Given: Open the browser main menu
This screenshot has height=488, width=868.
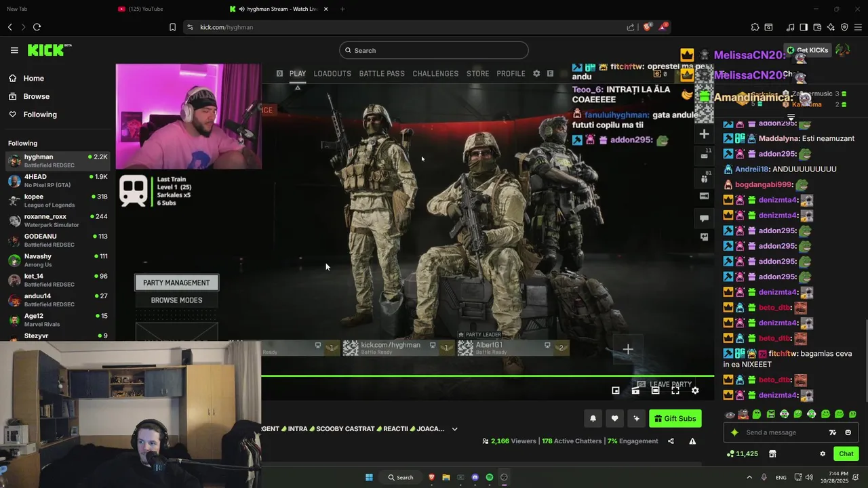Looking at the screenshot, I should coord(858,27).
